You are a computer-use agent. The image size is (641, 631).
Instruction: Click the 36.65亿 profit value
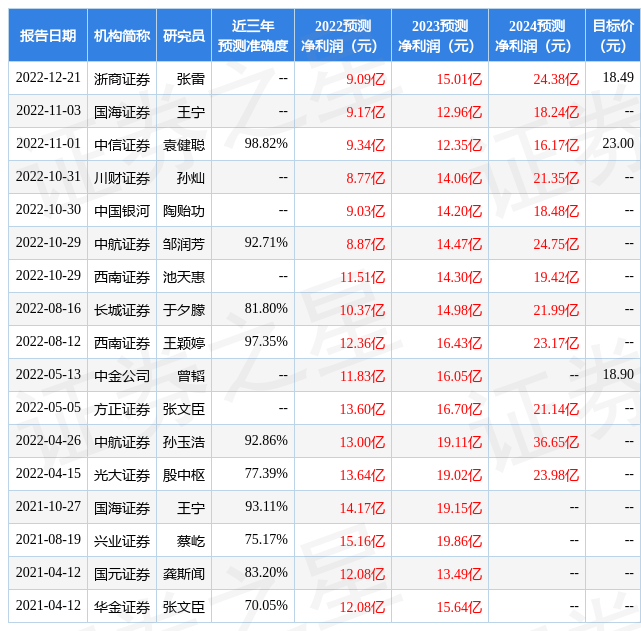(556, 442)
